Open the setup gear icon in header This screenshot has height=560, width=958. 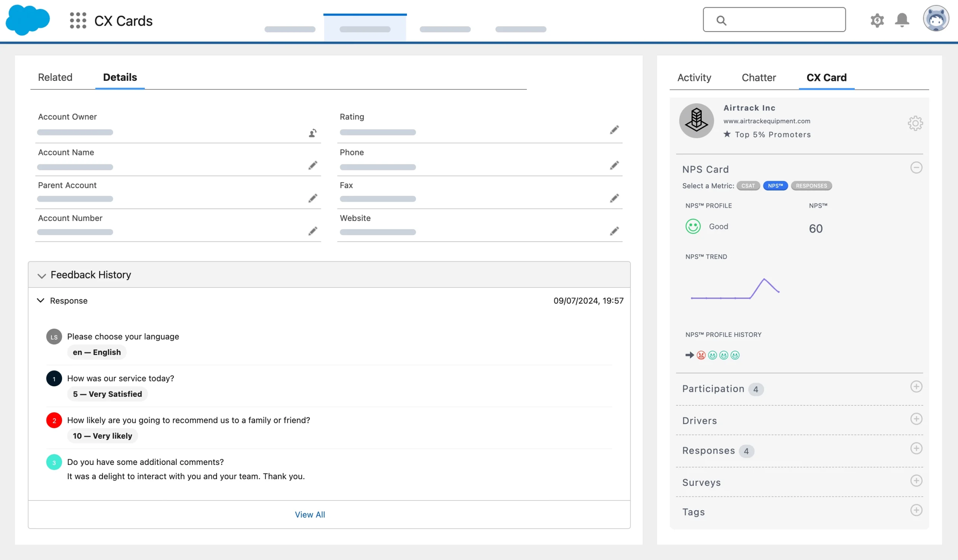point(877,20)
